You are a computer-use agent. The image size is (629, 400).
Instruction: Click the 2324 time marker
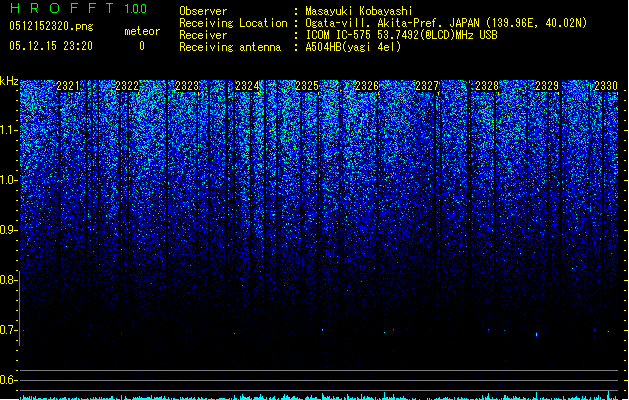[247, 86]
